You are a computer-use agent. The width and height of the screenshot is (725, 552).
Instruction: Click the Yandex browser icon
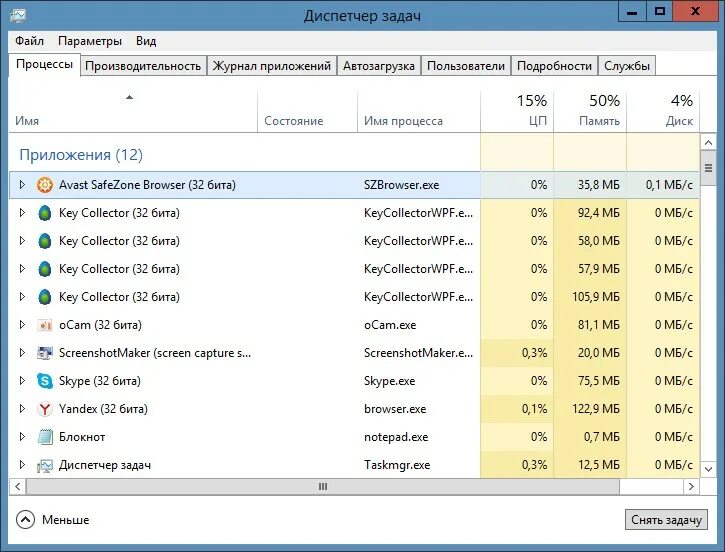pos(45,409)
